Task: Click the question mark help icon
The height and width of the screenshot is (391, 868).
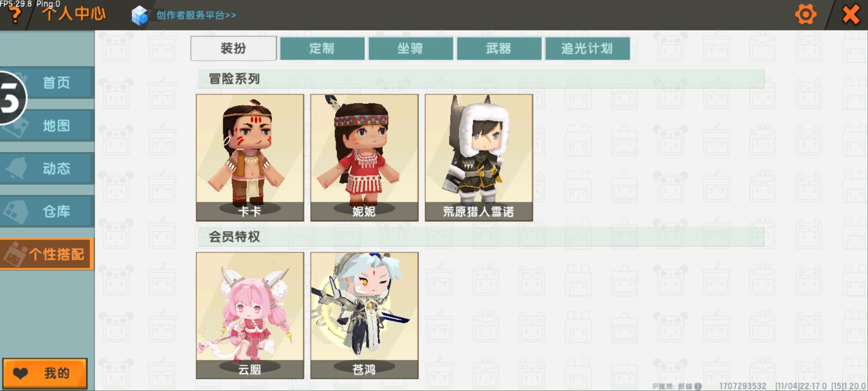Action: click(15, 15)
